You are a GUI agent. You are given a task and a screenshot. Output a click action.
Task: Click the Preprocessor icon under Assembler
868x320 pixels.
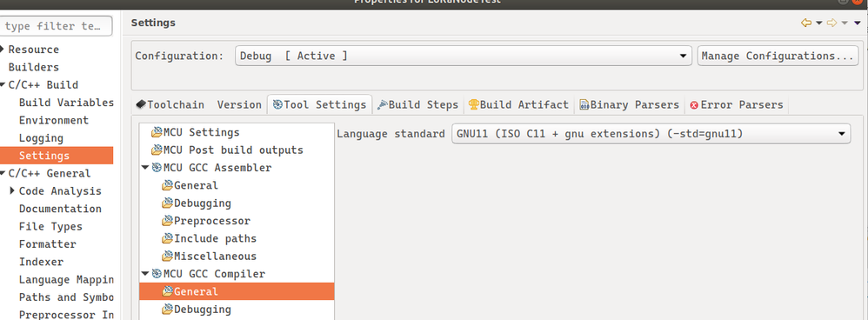[x=167, y=221]
